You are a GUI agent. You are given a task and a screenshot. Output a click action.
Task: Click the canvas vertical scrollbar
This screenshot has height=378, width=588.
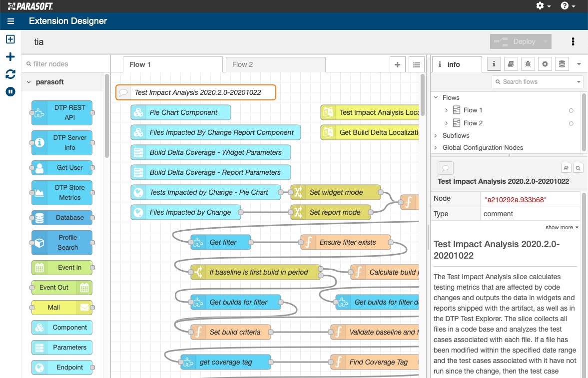423,95
